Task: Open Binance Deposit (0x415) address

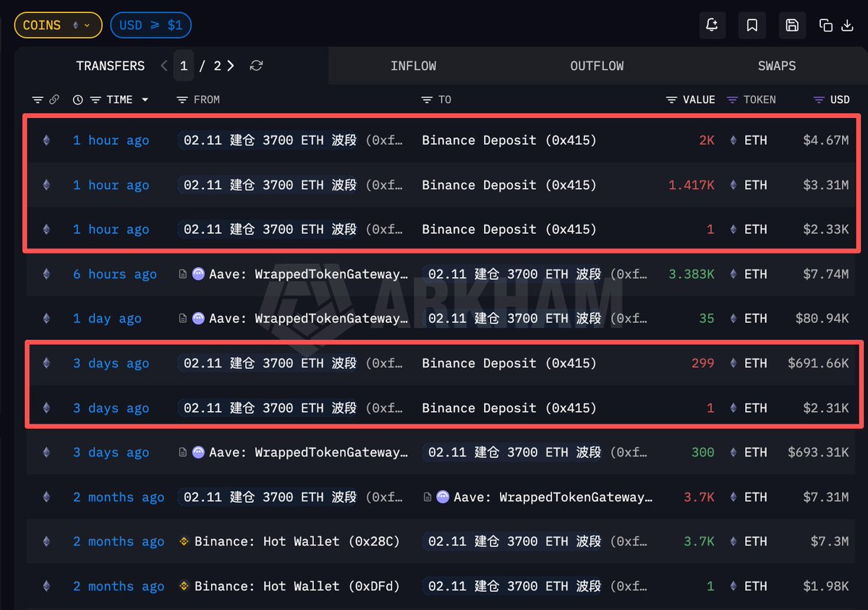Action: pos(508,140)
